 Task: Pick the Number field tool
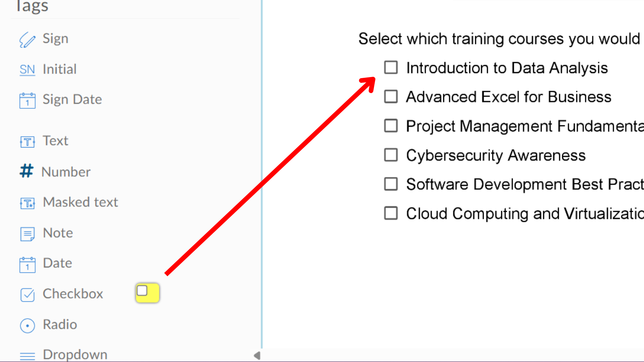[66, 172]
